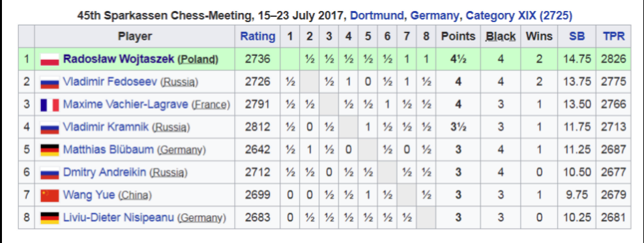Open the Category XIX (2725) link

click(x=519, y=16)
